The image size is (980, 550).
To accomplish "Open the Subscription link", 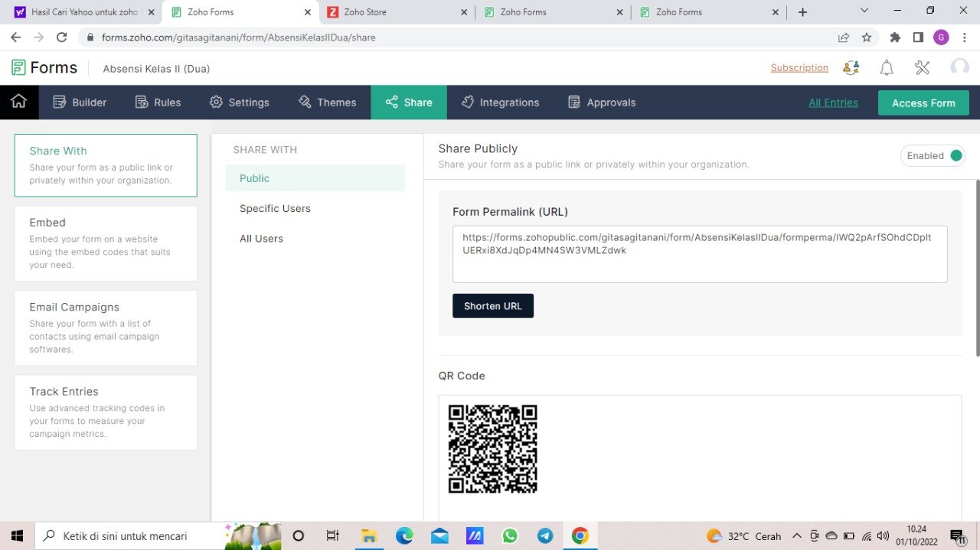I will (x=799, y=68).
